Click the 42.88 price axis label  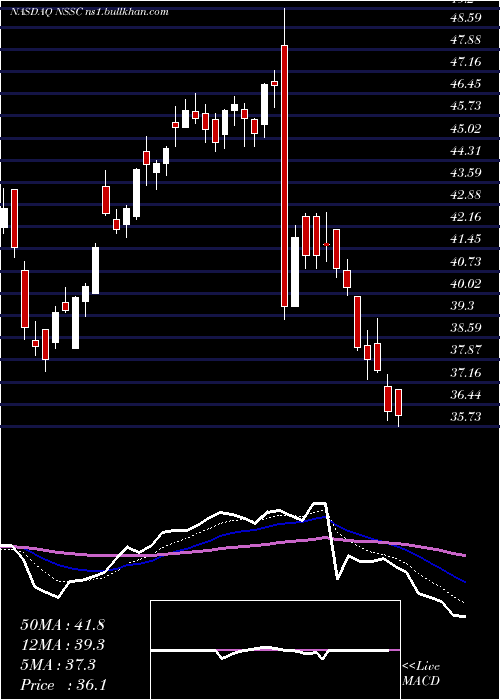coord(466,195)
